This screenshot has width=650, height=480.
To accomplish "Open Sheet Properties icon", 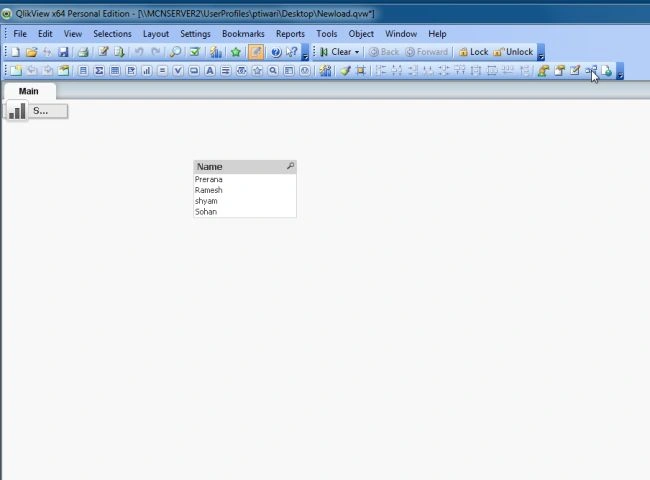I will (x=63, y=71).
